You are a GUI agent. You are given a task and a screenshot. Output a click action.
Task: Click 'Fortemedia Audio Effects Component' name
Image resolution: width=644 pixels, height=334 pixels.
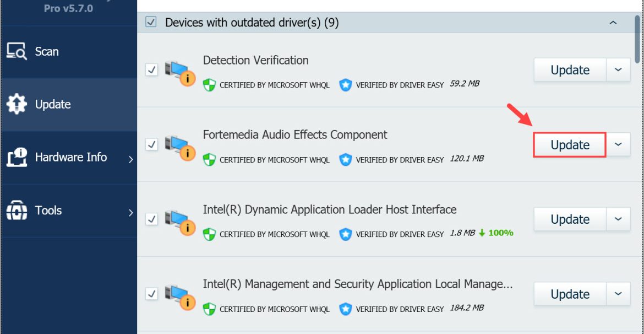295,134
